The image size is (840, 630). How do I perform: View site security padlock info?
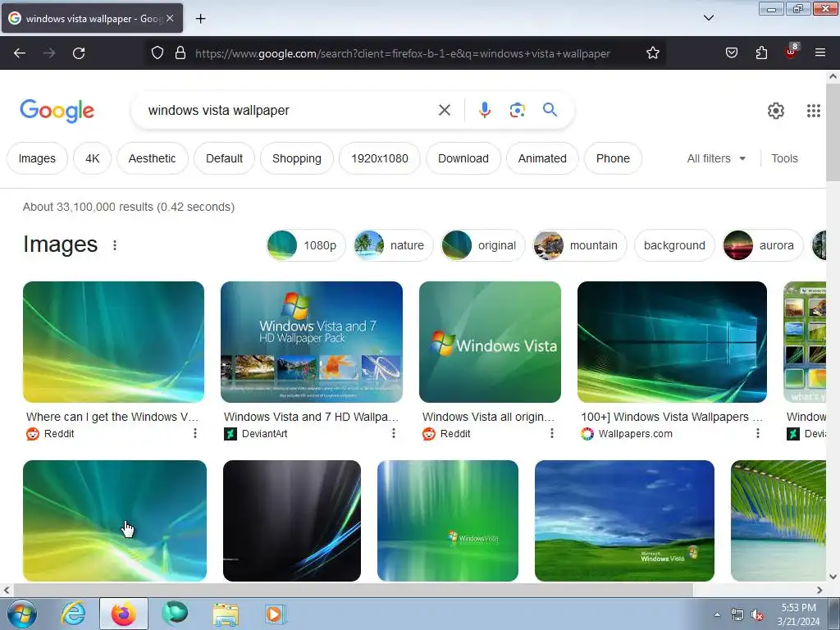[180, 52]
